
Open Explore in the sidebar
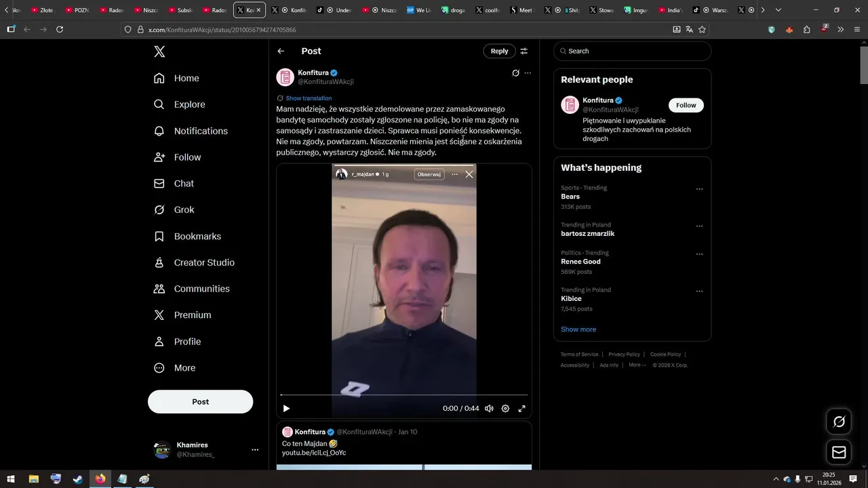pos(179,104)
